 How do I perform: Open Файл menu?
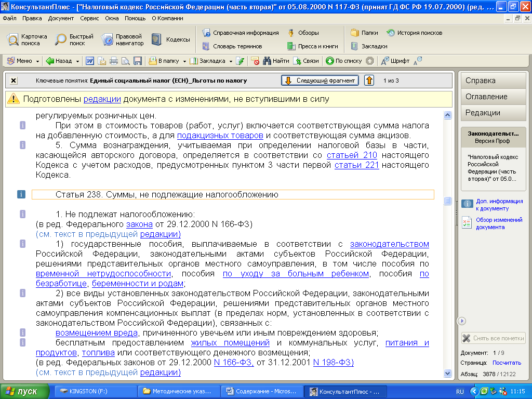pyautogui.click(x=9, y=18)
